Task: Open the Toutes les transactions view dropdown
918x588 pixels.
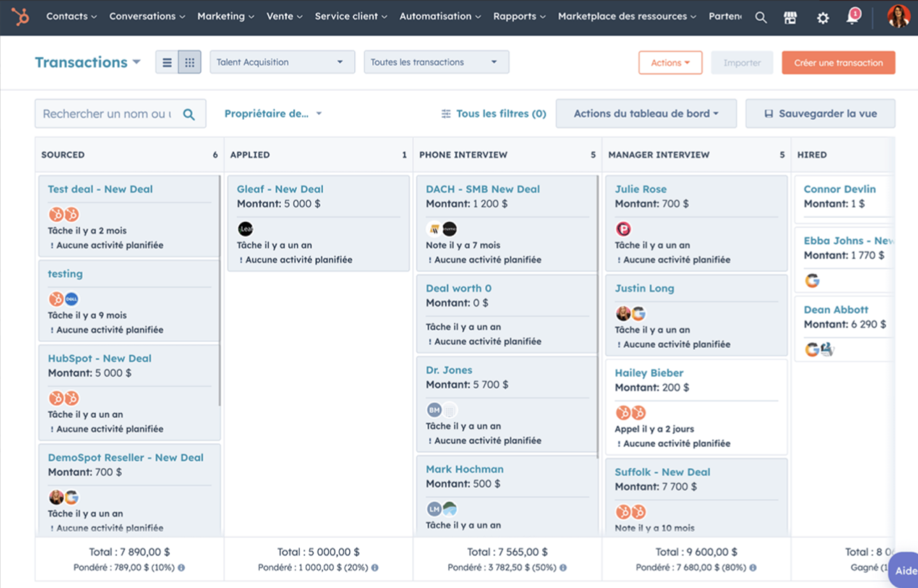Action: click(x=435, y=62)
